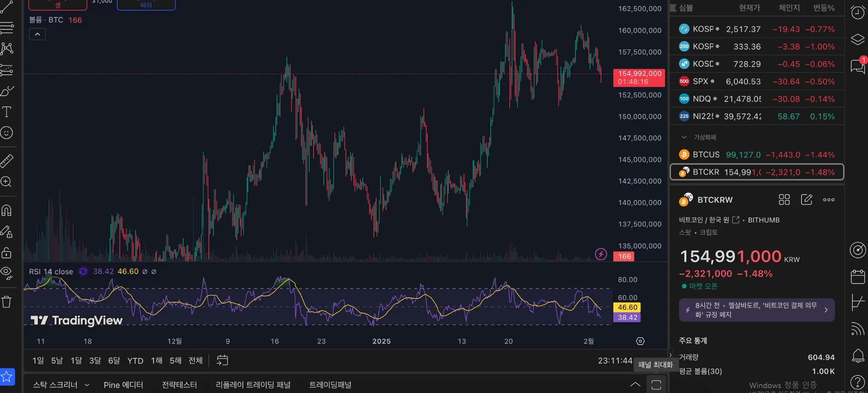Open the broadcast streams icon
Screen dimensions: 868x393
tap(858, 328)
